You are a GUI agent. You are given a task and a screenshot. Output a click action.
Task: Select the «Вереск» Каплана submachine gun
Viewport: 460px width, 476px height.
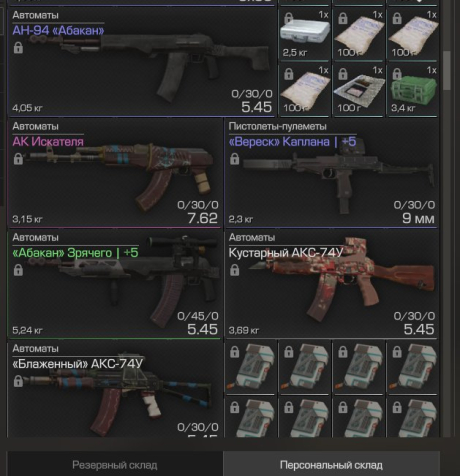pos(331,173)
